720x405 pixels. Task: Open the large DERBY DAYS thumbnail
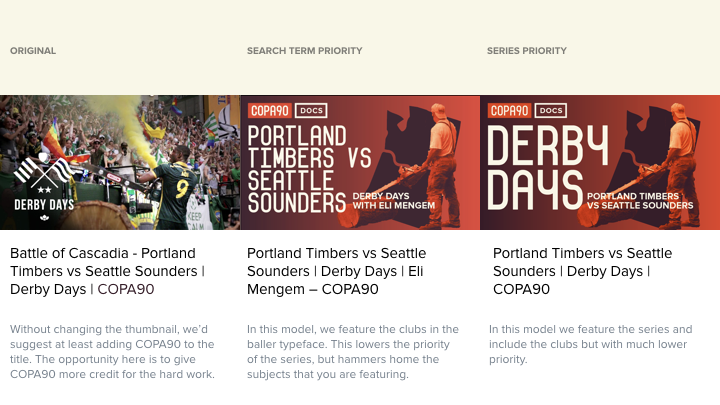[600, 163]
